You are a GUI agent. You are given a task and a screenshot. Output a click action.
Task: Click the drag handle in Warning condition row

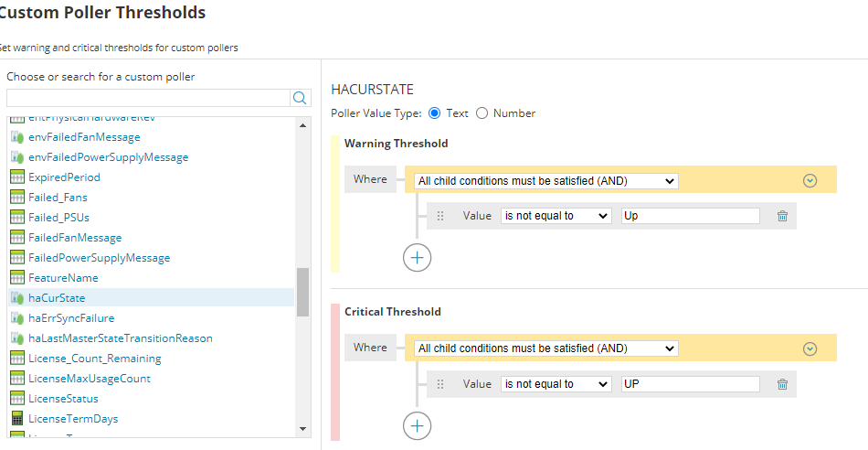click(440, 216)
